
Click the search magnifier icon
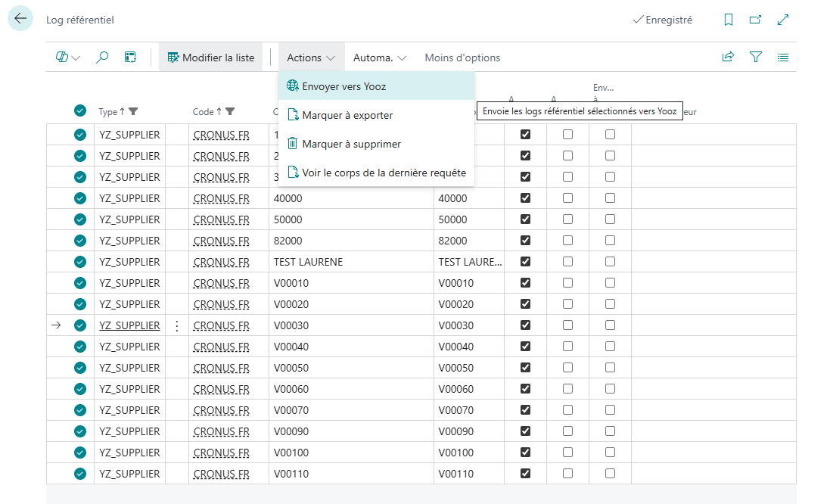[x=102, y=58]
